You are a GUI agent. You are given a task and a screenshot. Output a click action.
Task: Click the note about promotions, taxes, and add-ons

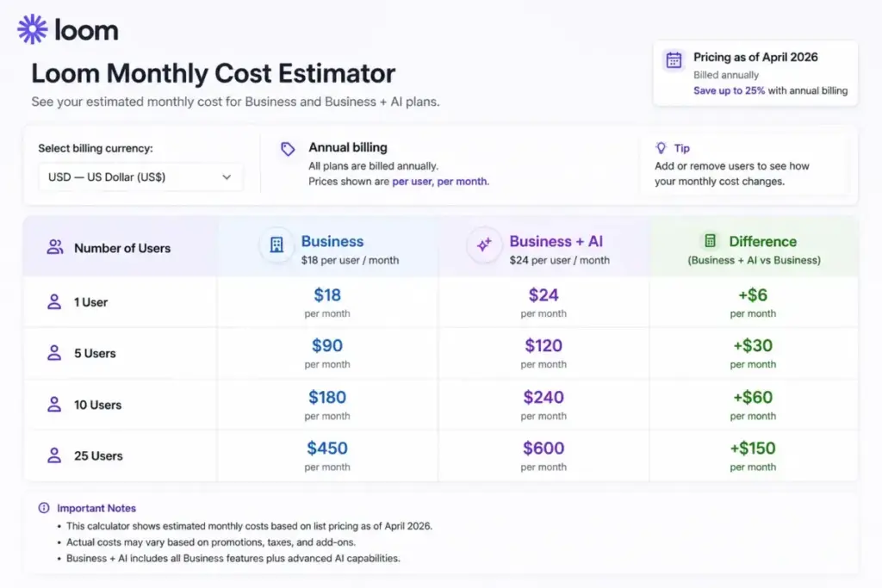pos(211,542)
